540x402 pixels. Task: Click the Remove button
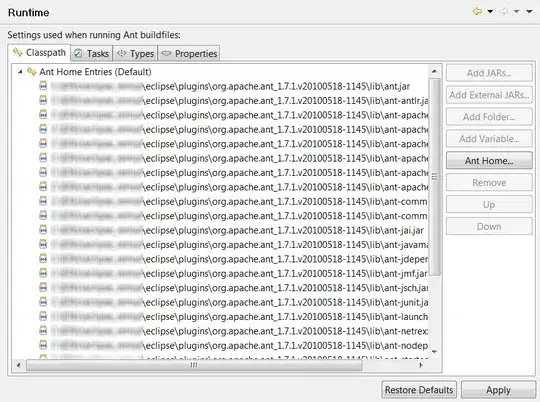click(x=489, y=183)
